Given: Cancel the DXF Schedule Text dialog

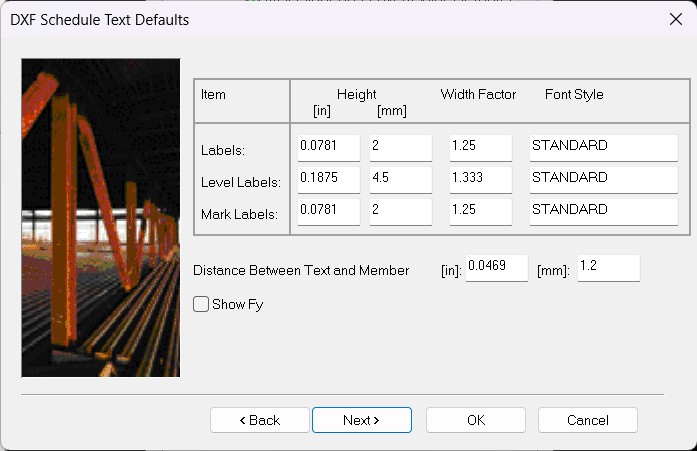Looking at the screenshot, I should tap(587, 420).
